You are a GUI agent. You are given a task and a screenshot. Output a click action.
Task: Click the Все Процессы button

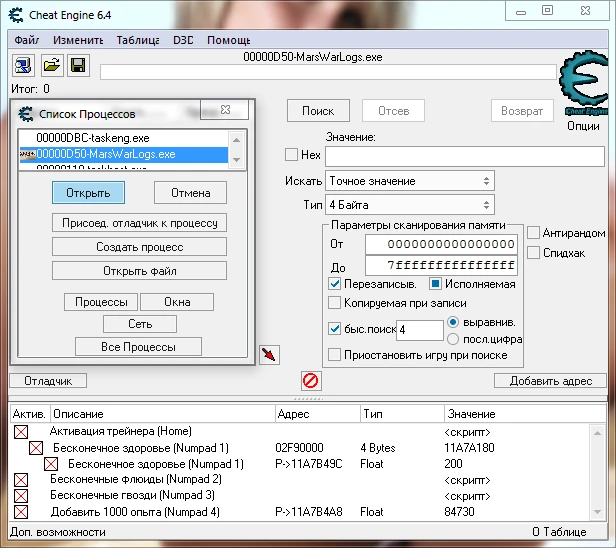pyautogui.click(x=138, y=346)
